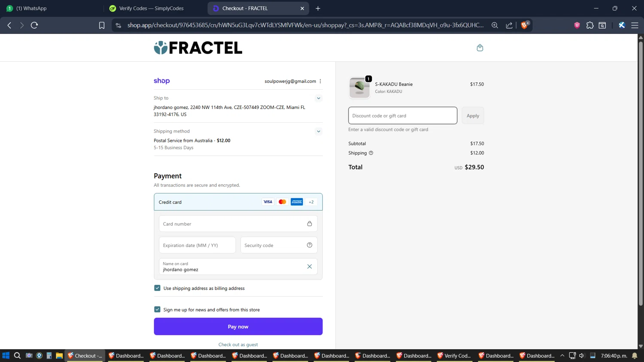The height and width of the screenshot is (362, 644).
Task: Open security code help icon
Action: [x=310, y=245]
